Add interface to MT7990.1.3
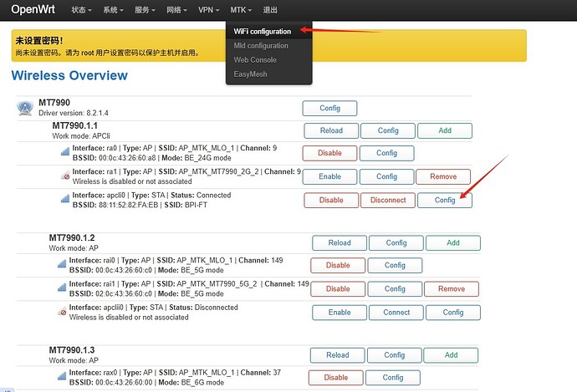The image size is (577, 392). point(451,355)
